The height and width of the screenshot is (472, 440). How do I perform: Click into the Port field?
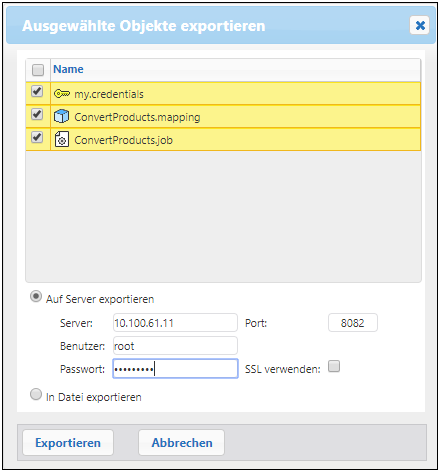[x=353, y=323]
